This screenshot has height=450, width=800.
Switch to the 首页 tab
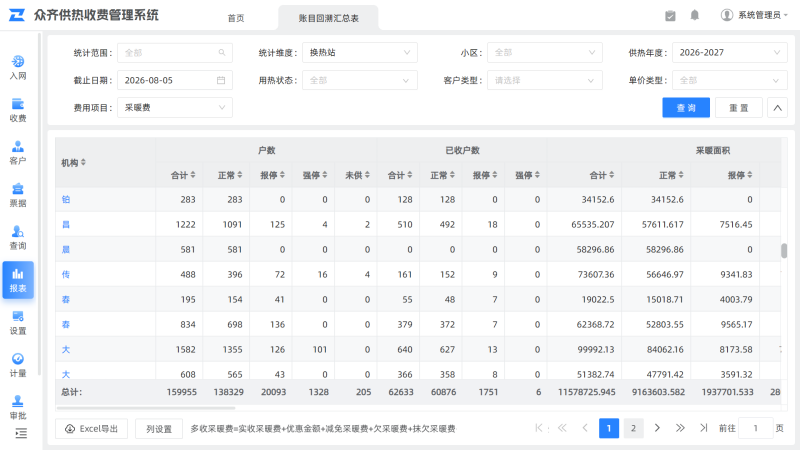click(236, 18)
